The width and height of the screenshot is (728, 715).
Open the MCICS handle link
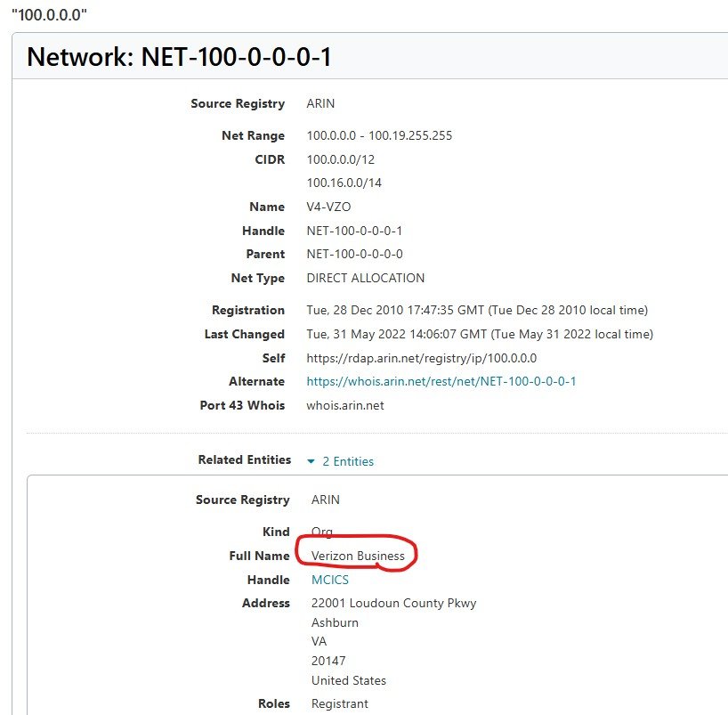coord(329,580)
